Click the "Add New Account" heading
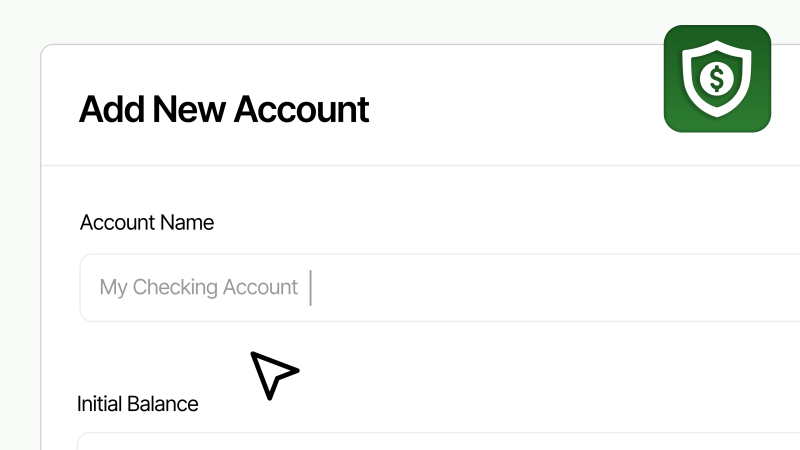The image size is (800, 450). (224, 109)
